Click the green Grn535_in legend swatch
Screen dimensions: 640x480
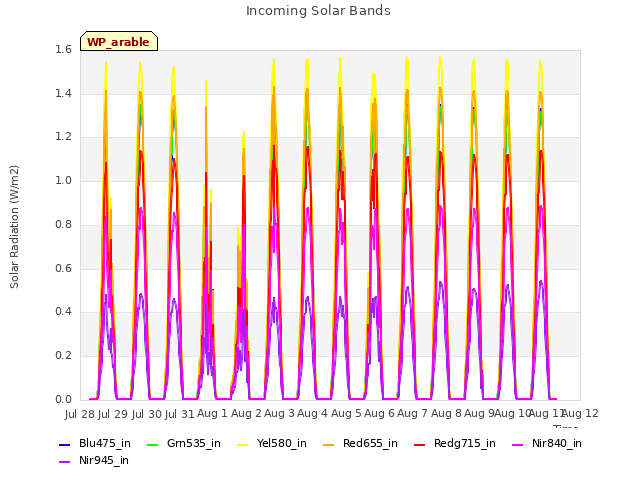pos(152,444)
